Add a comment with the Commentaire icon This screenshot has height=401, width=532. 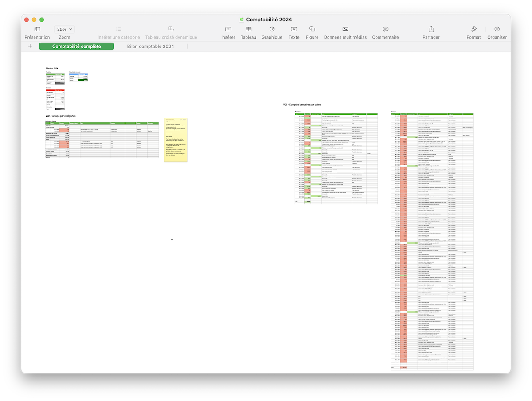point(385,29)
